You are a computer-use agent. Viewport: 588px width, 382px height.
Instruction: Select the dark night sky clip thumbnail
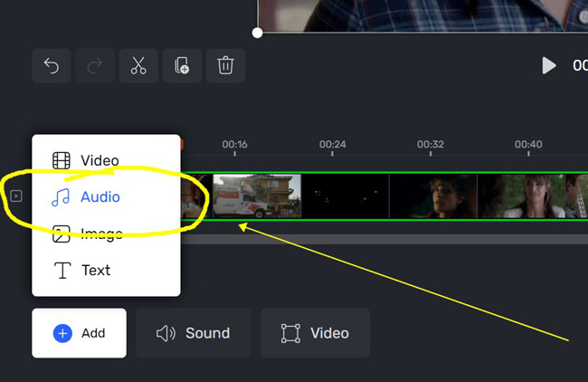[346, 196]
